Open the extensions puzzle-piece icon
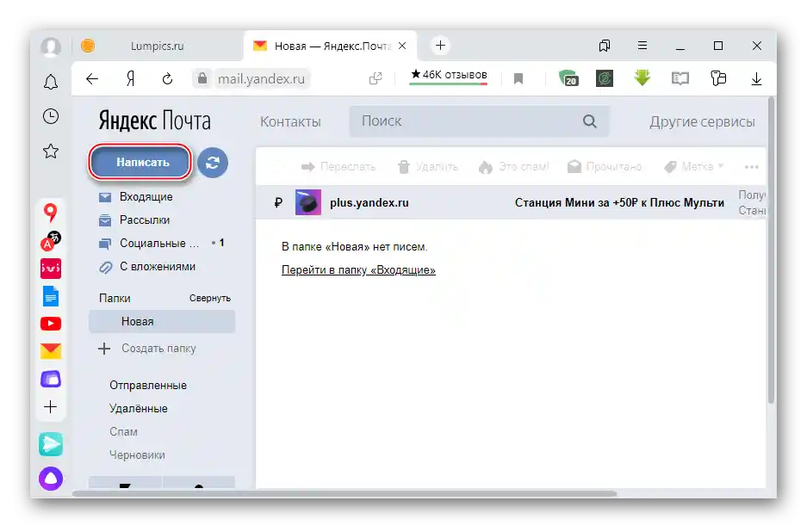This screenshot has height=532, width=807. 718,78
